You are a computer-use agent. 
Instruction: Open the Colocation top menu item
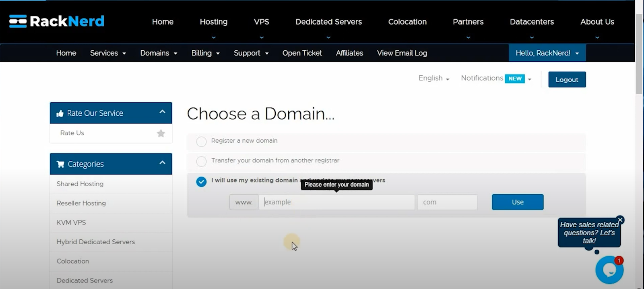(407, 22)
